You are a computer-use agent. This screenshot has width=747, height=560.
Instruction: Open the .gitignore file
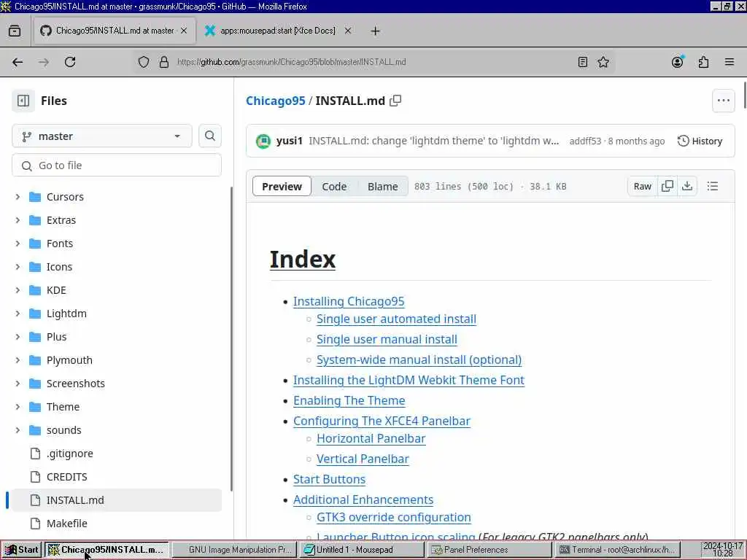69,454
